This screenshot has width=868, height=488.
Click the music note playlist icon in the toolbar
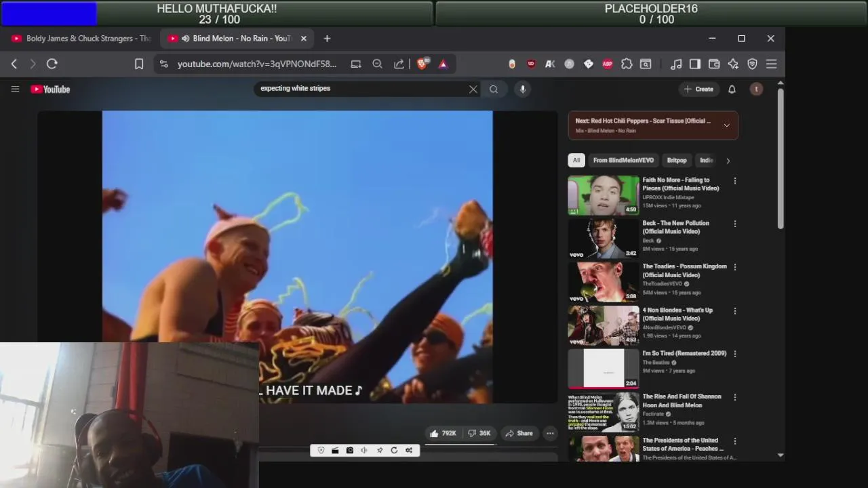point(676,64)
